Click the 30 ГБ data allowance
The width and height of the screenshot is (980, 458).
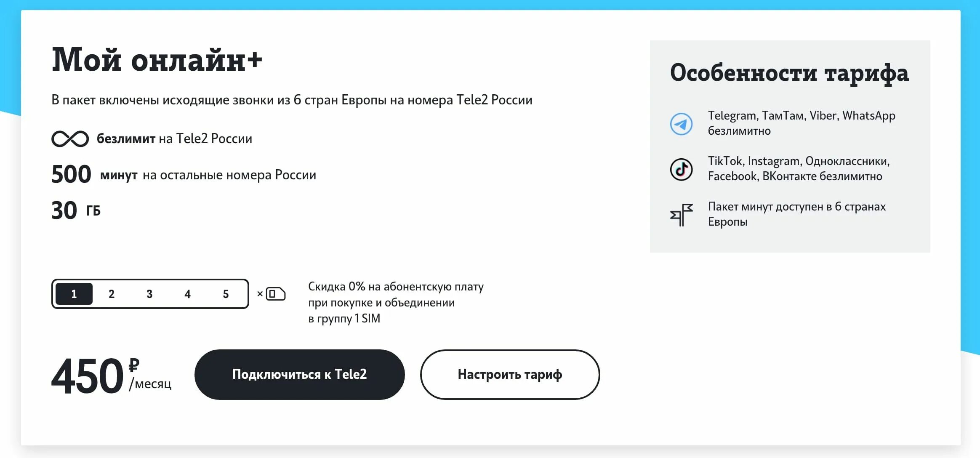tap(76, 210)
